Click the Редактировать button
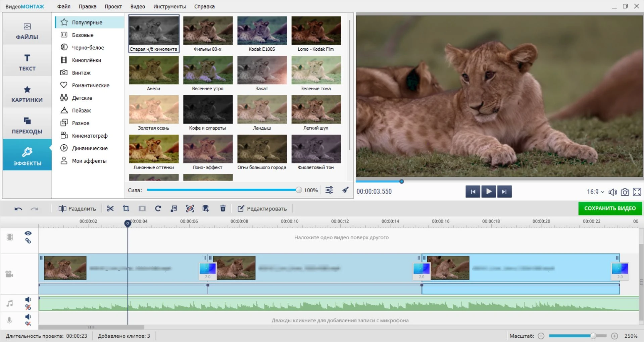The width and height of the screenshot is (644, 342). [262, 209]
